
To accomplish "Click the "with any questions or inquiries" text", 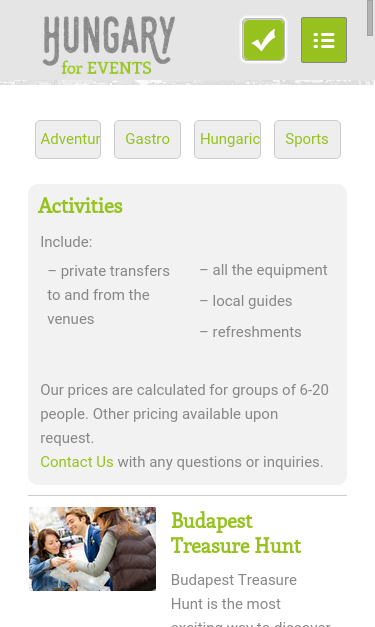I will 220,462.
